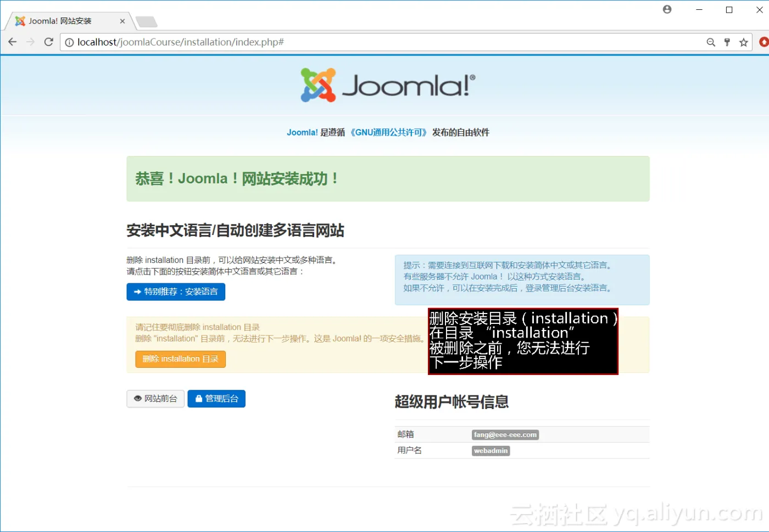Reload the page with the refresh icon
769x532 pixels.
(48, 42)
